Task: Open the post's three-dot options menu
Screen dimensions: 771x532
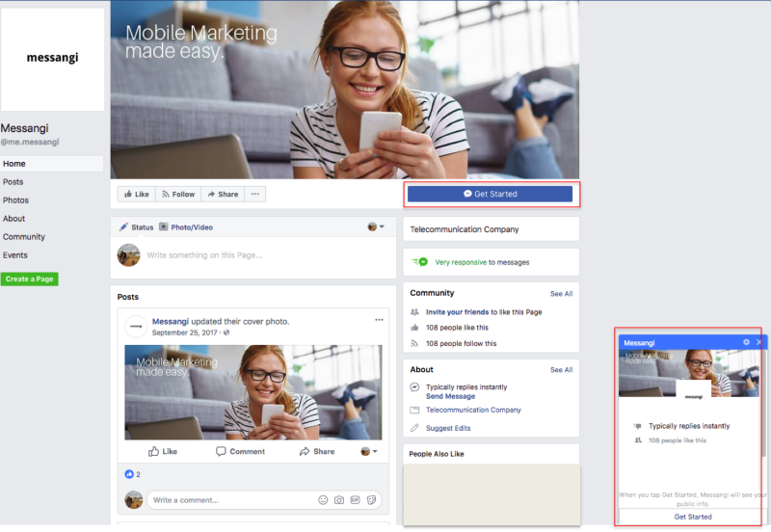Action: [380, 320]
